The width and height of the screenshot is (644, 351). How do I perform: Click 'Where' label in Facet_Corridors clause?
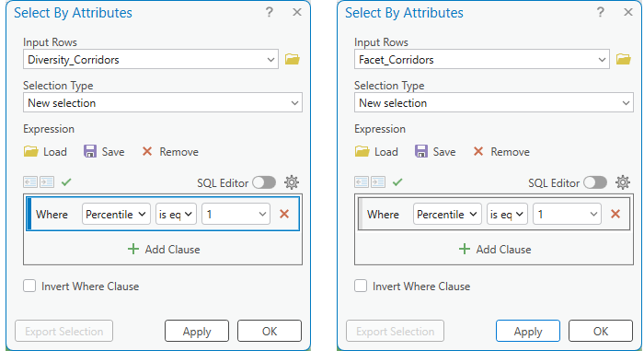pyautogui.click(x=383, y=215)
